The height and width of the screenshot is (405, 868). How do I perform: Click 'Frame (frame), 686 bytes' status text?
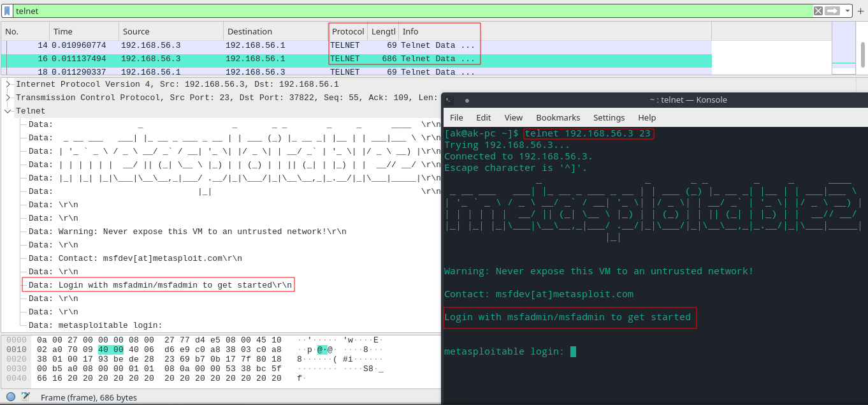[89, 397]
